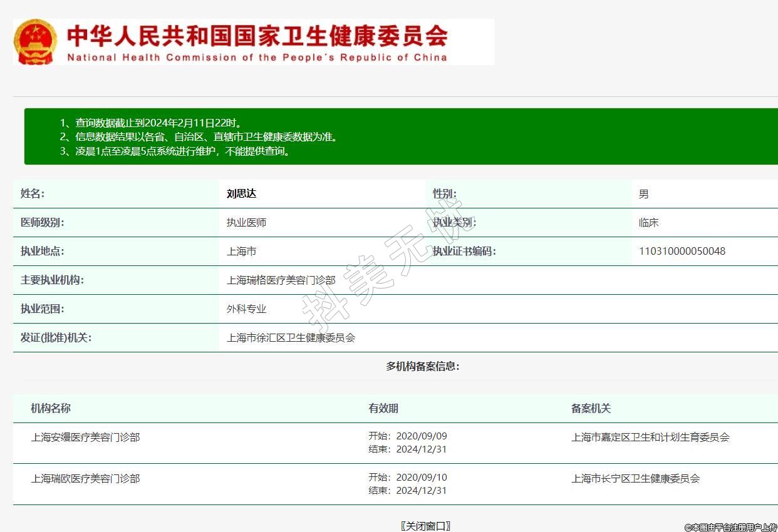The image size is (778, 532).
Task: Click the 外科专业 practice scope value
Action: pyautogui.click(x=246, y=309)
